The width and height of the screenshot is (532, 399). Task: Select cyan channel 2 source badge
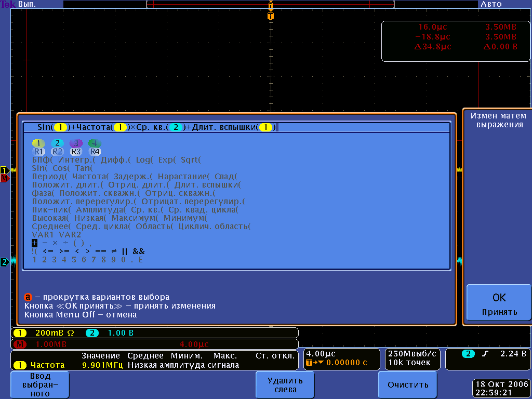[x=58, y=143]
